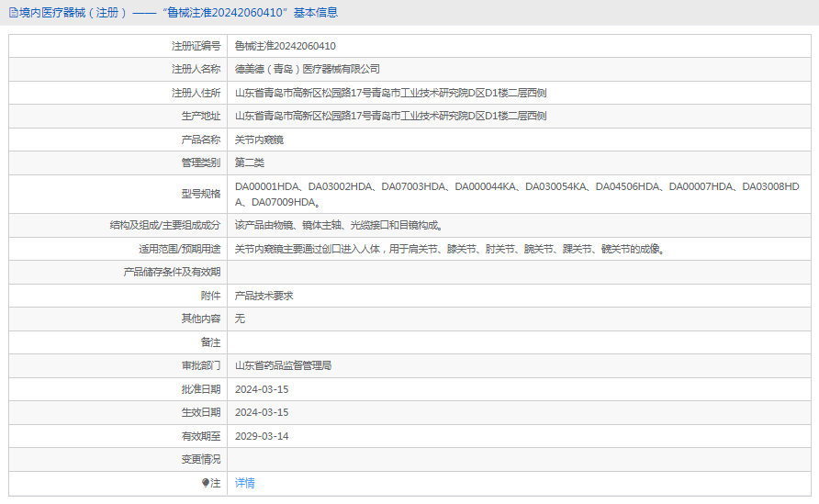
Task: Click the bullet icon beside 注 label
Action: tap(206, 483)
